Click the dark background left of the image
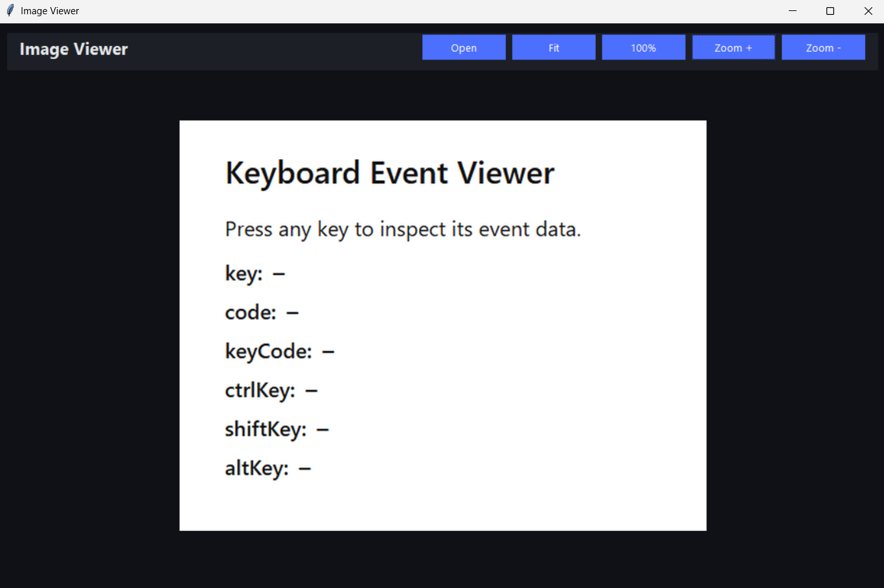 click(x=91, y=324)
